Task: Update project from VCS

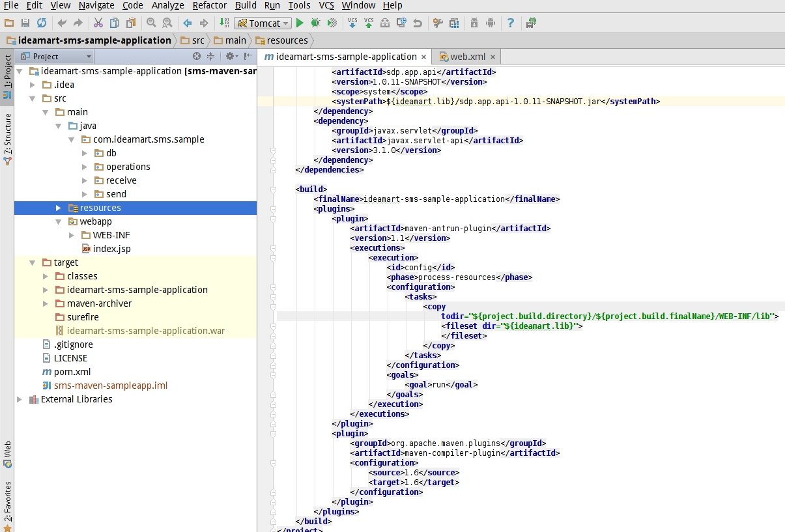Action: point(352,23)
